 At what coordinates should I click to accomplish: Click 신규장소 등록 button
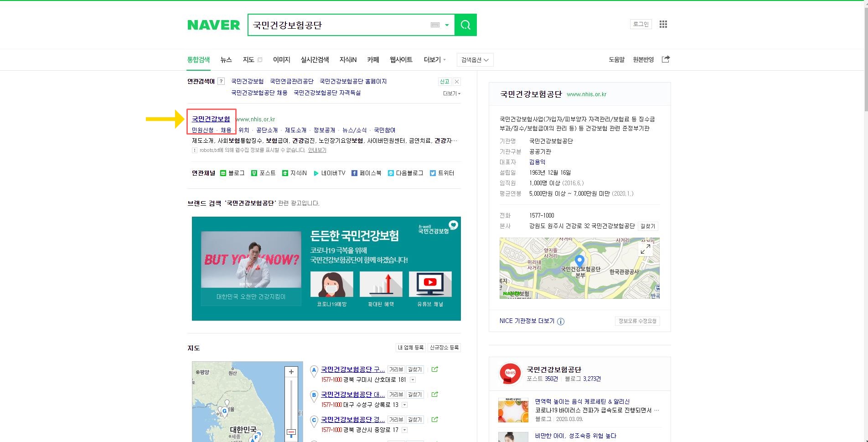pyautogui.click(x=444, y=348)
